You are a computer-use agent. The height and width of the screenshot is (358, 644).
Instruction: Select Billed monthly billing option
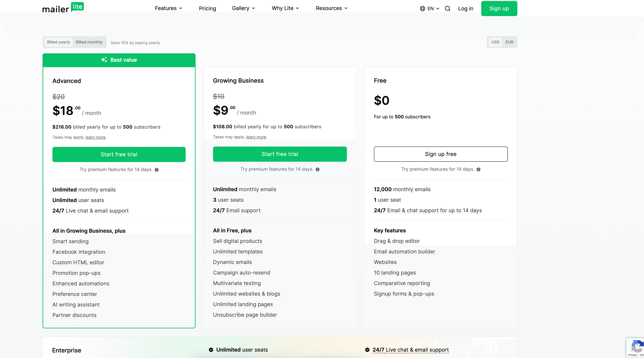[89, 42]
